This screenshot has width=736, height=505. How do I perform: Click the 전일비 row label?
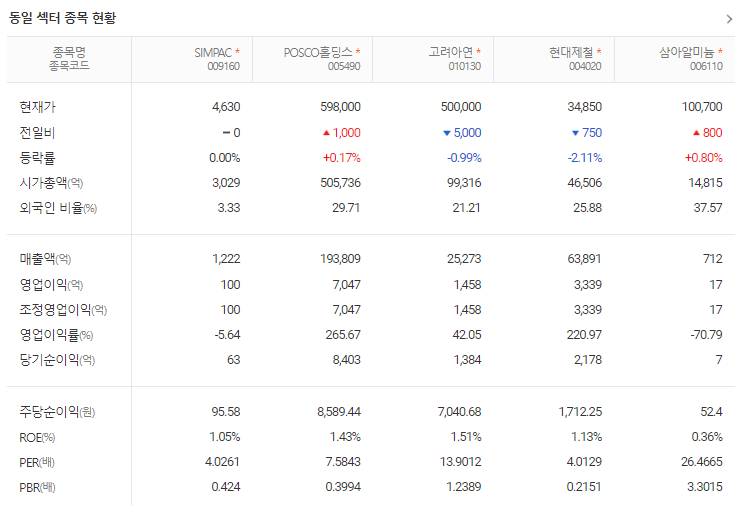(38, 133)
